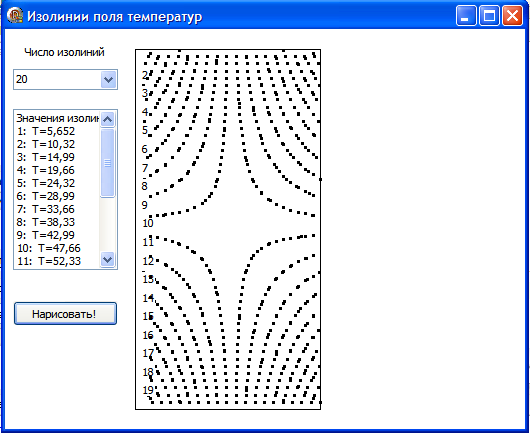Image resolution: width=530 pixels, height=434 pixels.
Task: Click the Число изолиний label
Action: (x=64, y=52)
